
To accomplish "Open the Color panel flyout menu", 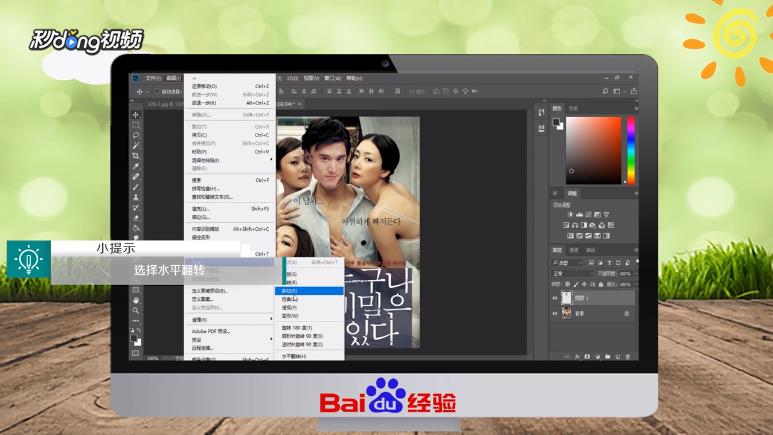I will coord(636,108).
